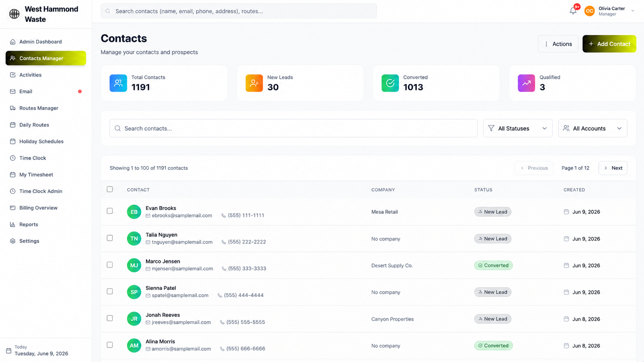Image resolution: width=644 pixels, height=362 pixels.
Task: Click the green Converted checkmark icon
Action: point(390,83)
